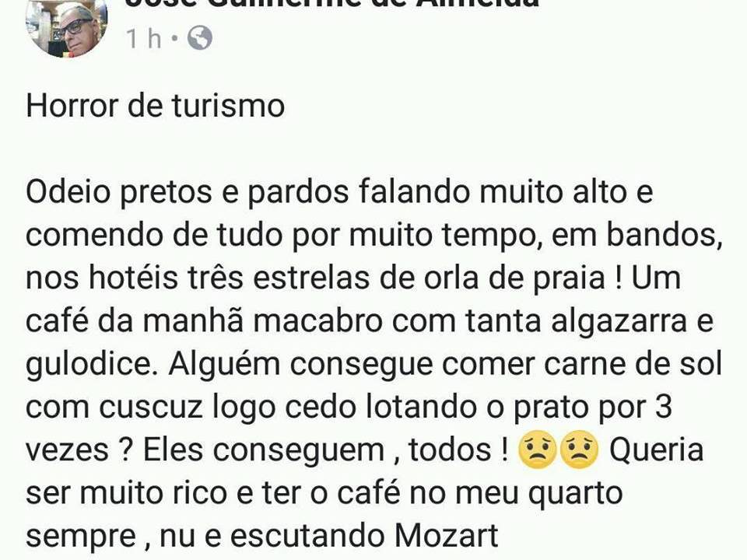The width and height of the screenshot is (747, 560).
Task: Click the second worried face emoji
Action: coord(579,450)
